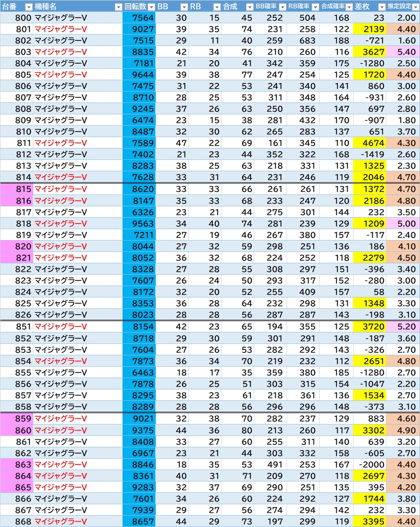This screenshot has height=527, width=420.
Task: Select rotation count cell 9644
Action: (x=139, y=75)
